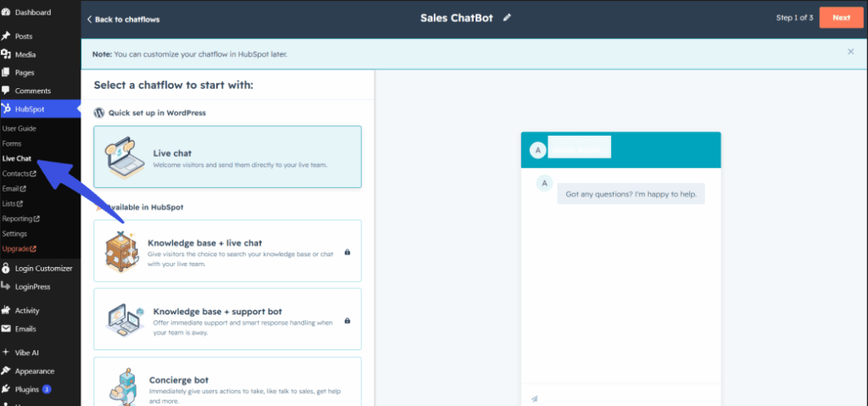This screenshot has height=406, width=868.
Task: Click the send paper-plane icon in chat preview
Action: (534, 398)
